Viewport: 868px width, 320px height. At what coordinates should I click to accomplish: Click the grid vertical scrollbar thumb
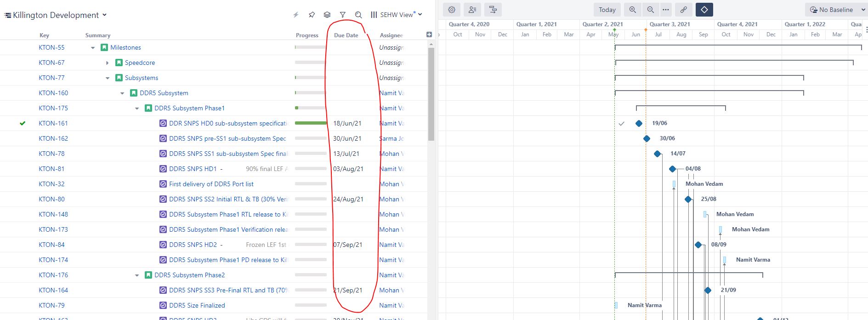pyautogui.click(x=431, y=94)
